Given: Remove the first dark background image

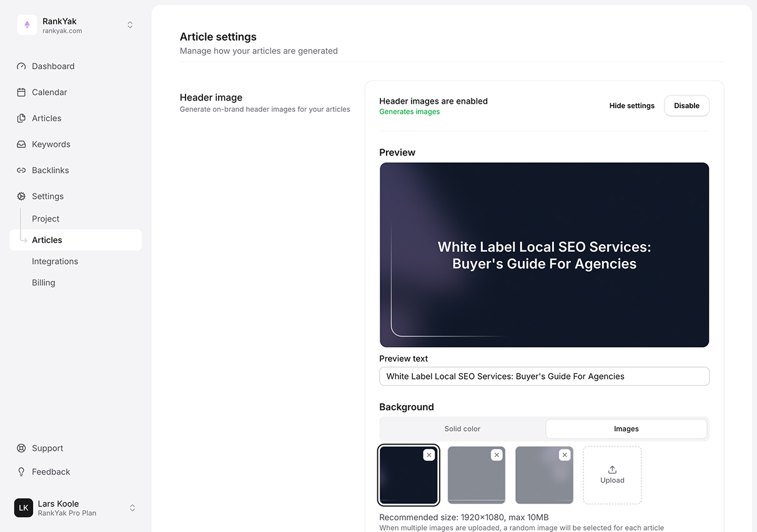Looking at the screenshot, I should coord(428,455).
